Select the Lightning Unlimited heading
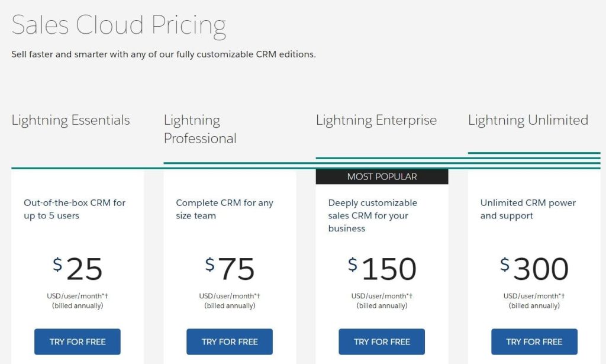The image size is (606, 364). [528, 120]
